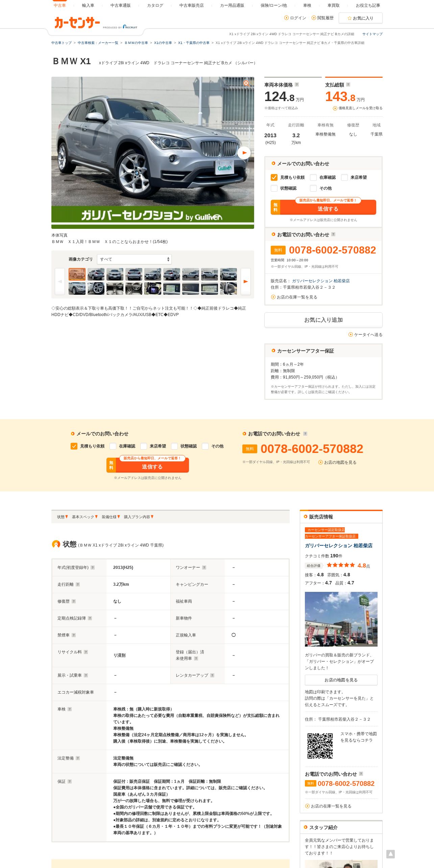This screenshot has height=868, width=434.
Task: Click the star icon in お気に入り button
Action: pyautogui.click(x=349, y=18)
